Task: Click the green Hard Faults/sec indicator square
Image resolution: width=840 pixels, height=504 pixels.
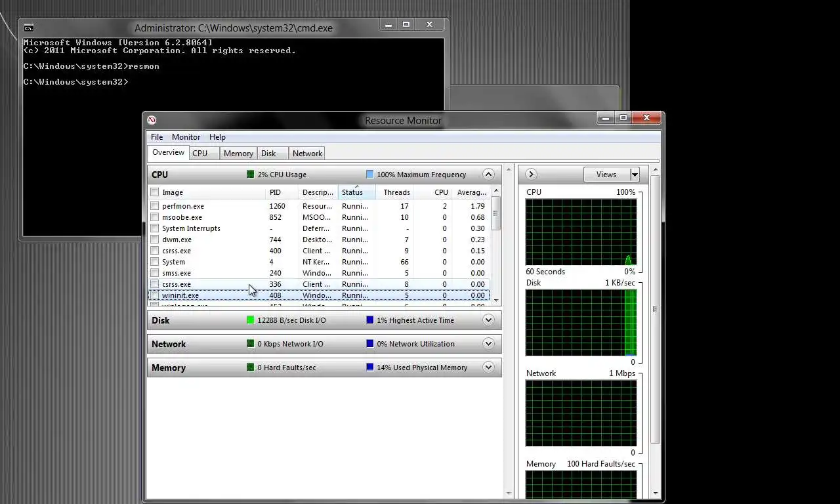Action: (x=251, y=367)
